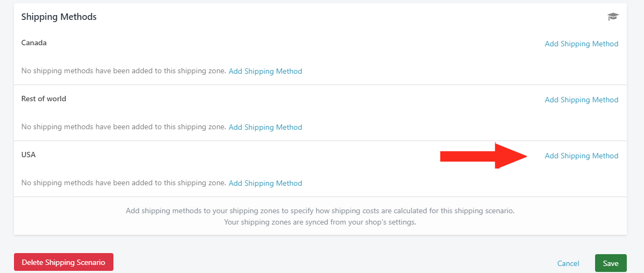Add Shipping Method link after Canada's empty message

pos(266,71)
